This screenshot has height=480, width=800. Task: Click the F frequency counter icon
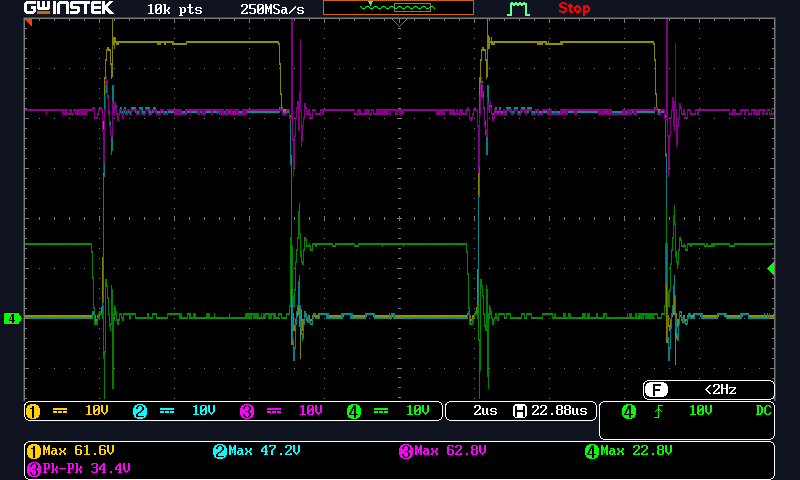pyautogui.click(x=656, y=390)
